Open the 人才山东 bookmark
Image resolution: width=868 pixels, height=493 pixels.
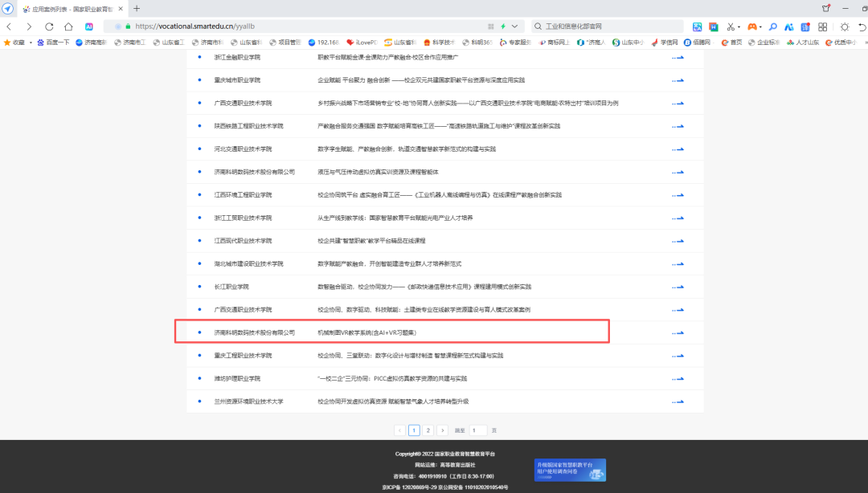pyautogui.click(x=803, y=42)
